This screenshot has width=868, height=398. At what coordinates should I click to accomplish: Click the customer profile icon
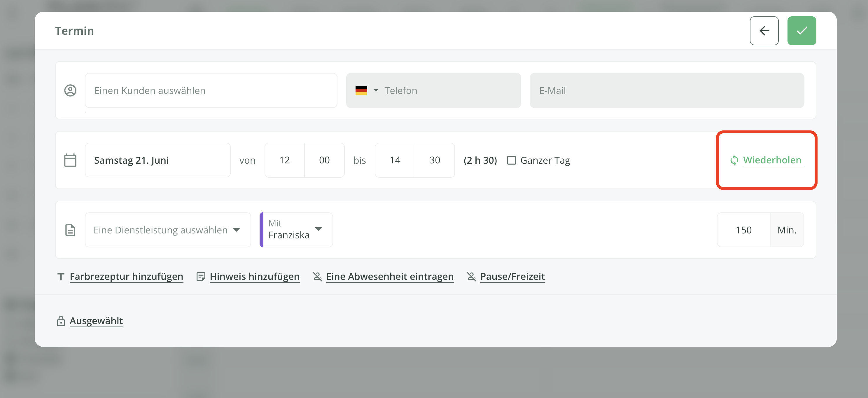(70, 90)
